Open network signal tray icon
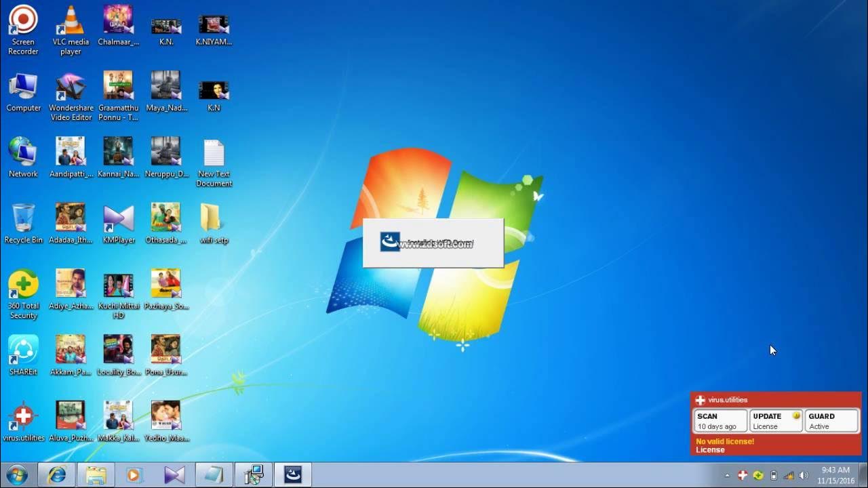This screenshot has width=868, height=488. coord(789,476)
